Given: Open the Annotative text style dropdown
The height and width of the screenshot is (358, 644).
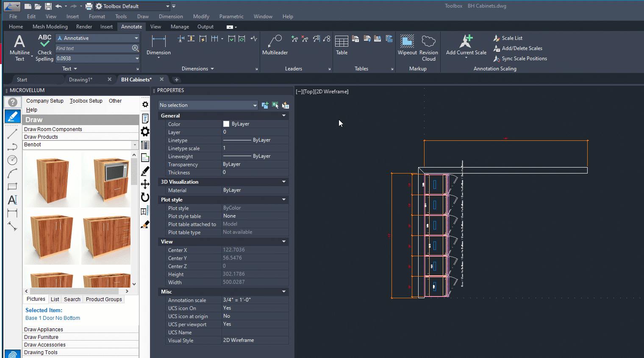Looking at the screenshot, I should 136,38.
